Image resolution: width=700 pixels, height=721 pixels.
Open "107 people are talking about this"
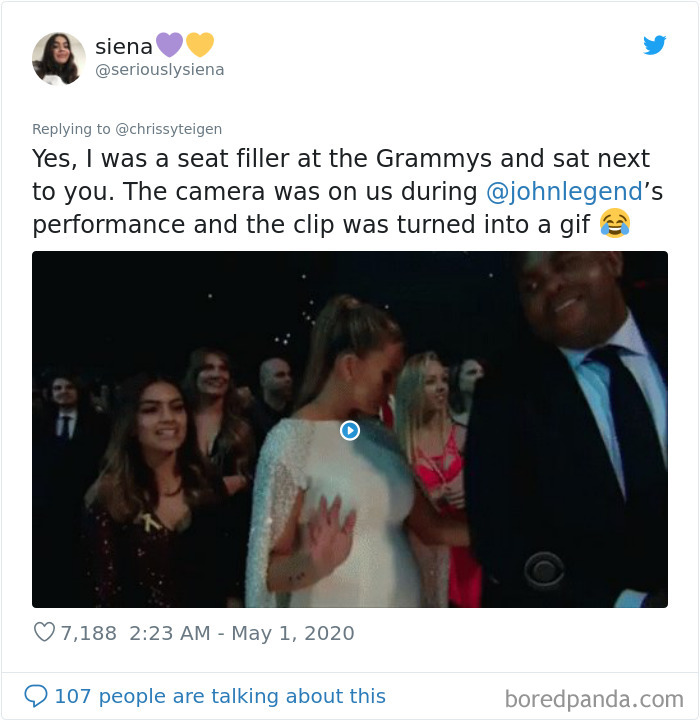point(219,695)
